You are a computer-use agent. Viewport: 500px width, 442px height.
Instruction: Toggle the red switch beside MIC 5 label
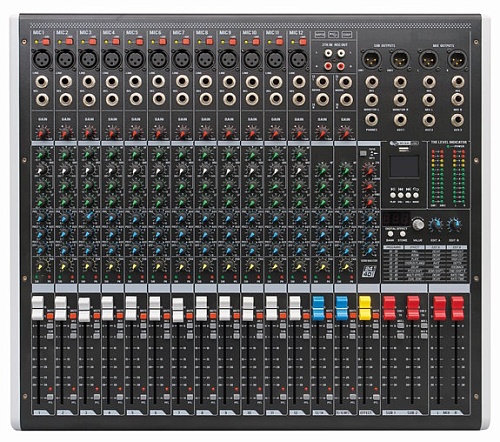(139, 42)
